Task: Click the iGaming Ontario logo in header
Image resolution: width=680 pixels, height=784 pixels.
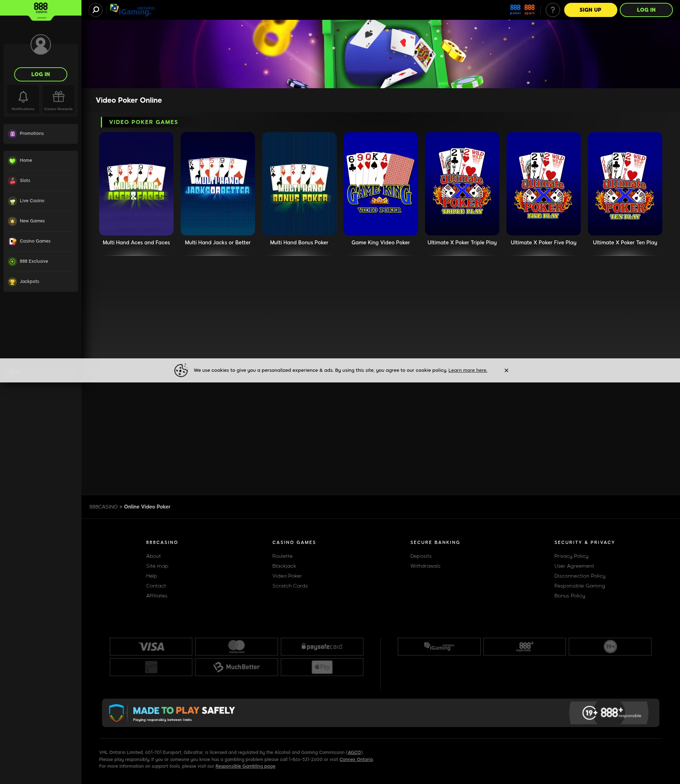Action: pos(132,10)
